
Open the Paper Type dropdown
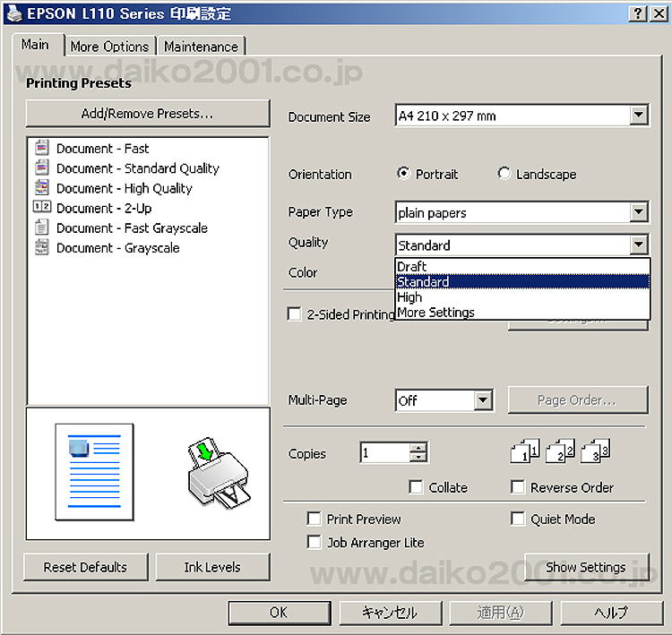coord(639,212)
